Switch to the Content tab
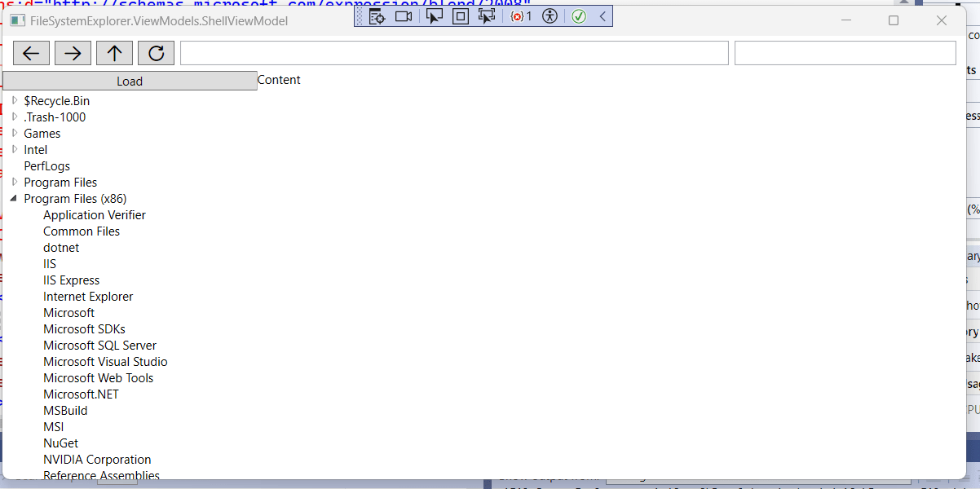The image size is (980, 489). (279, 80)
